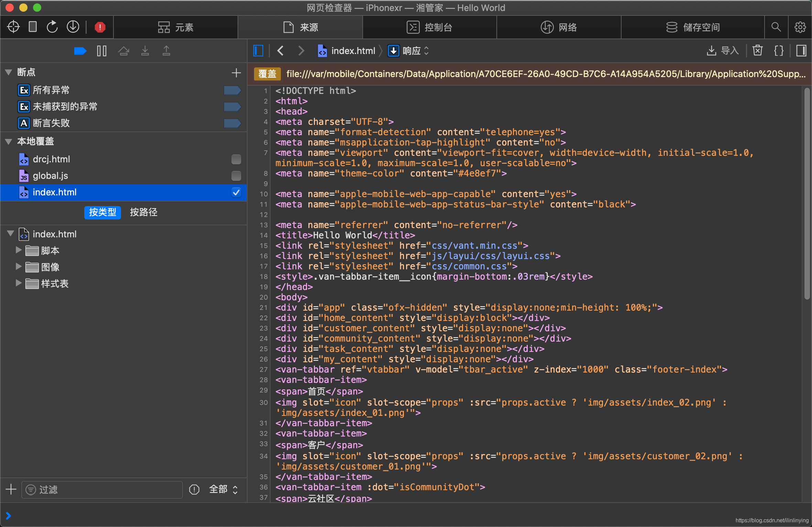Click the trash delete override icon
812x527 pixels.
point(757,51)
